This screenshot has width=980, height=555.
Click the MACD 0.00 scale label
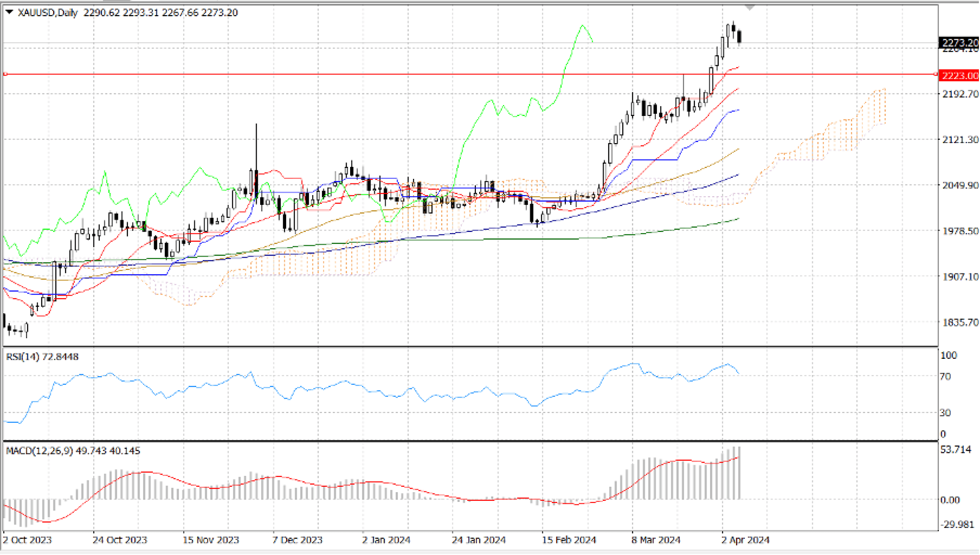950,500
